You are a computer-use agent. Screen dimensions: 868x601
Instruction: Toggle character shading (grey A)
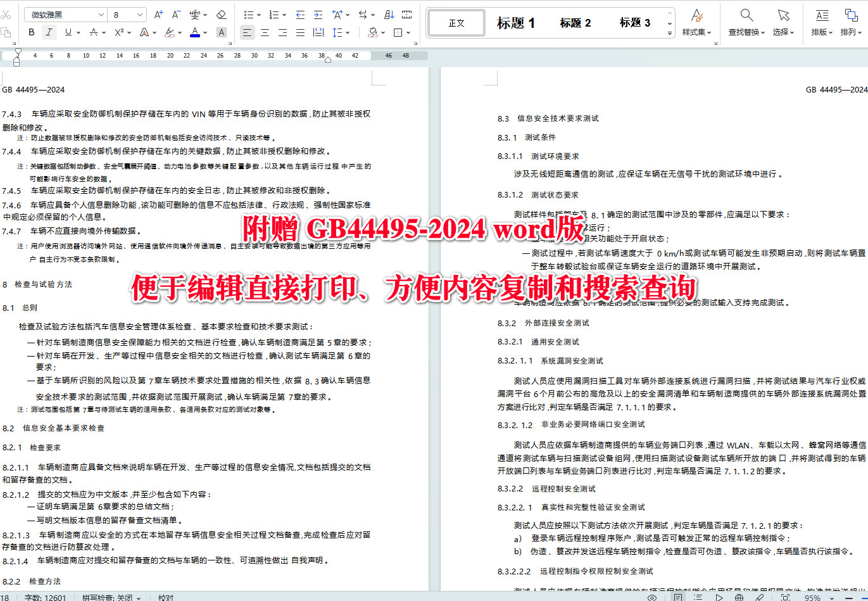221,32
